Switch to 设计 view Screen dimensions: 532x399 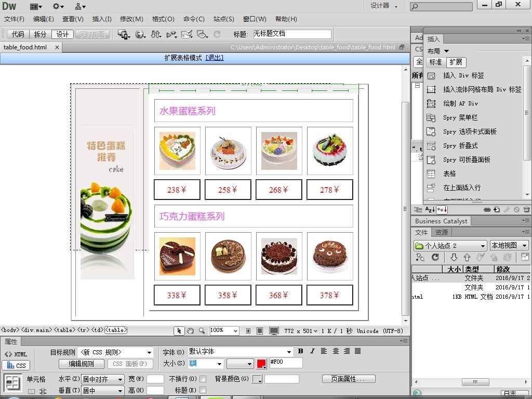tap(62, 34)
